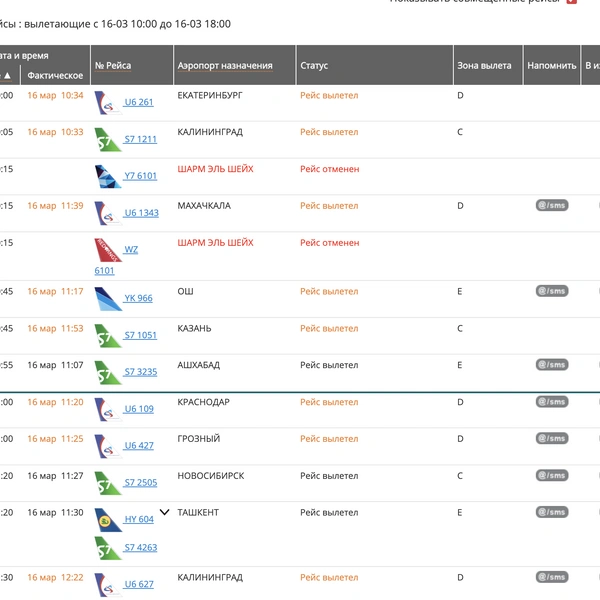Set SMS reminder for Ashgabat flight S7 3235
This screenshot has height=600, width=600.
(552, 365)
